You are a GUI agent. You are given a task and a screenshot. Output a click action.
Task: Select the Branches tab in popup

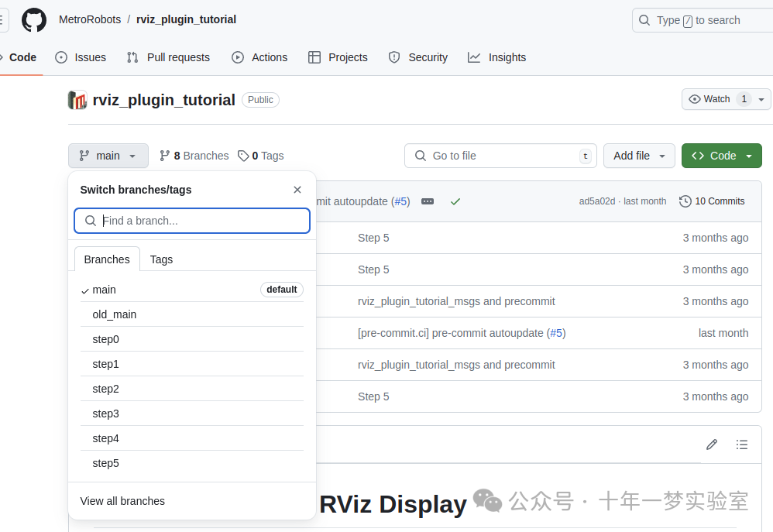[x=107, y=259]
